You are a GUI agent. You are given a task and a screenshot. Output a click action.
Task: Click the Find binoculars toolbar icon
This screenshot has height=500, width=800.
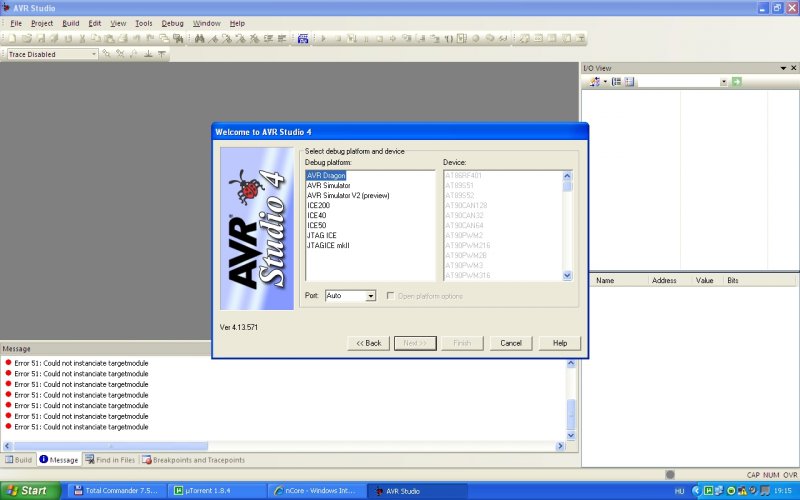[x=199, y=38]
